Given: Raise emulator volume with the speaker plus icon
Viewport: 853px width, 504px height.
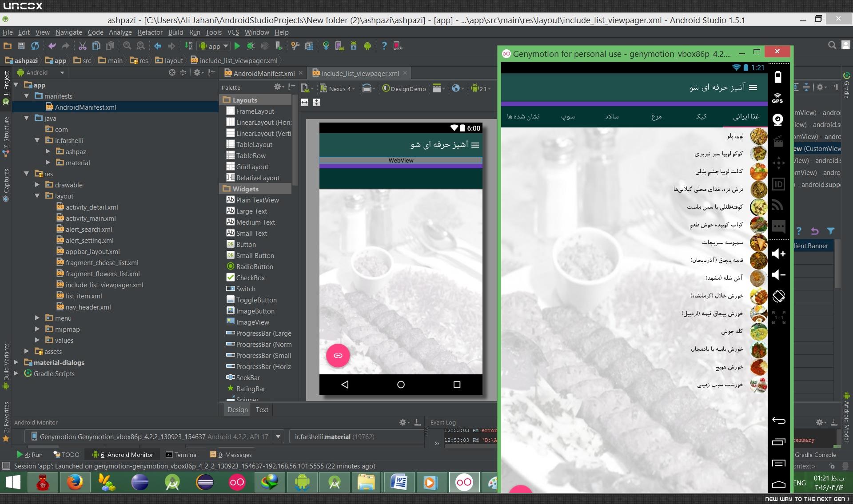Looking at the screenshot, I should pos(778,254).
